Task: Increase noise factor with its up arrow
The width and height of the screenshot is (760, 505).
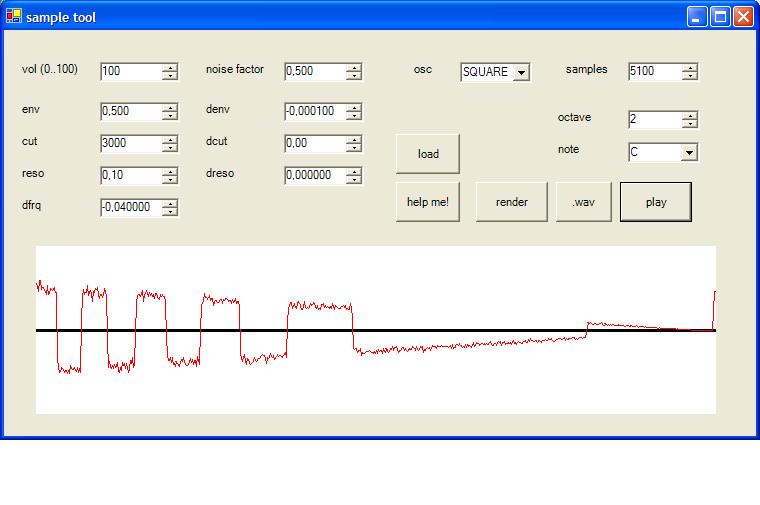Action: 354,67
